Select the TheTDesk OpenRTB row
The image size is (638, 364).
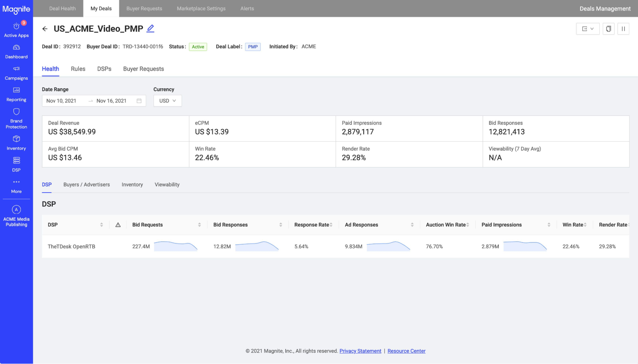click(335, 246)
